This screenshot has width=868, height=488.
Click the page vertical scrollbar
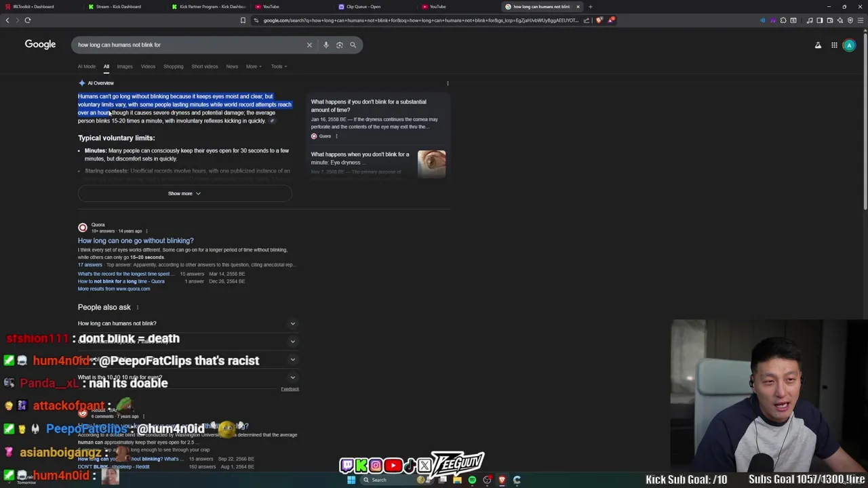pyautogui.click(x=865, y=122)
